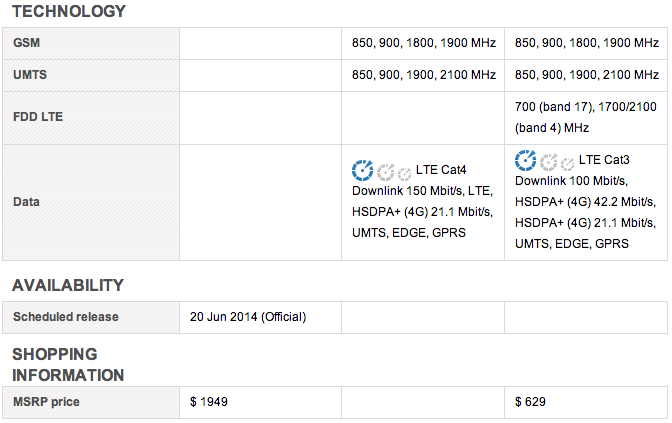Click the GSM row label
The image size is (672, 423).
[x=27, y=43]
